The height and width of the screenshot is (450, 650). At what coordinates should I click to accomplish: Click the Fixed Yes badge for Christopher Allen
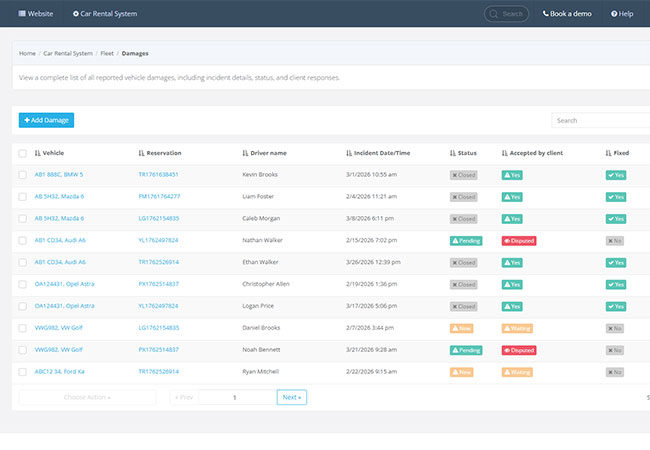[616, 285]
